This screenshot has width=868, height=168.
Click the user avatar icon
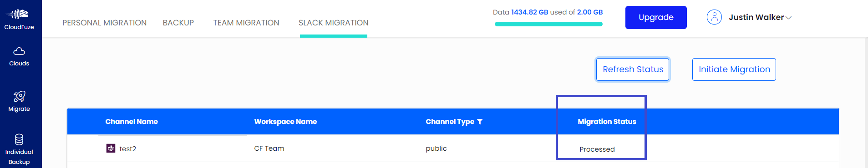(714, 17)
